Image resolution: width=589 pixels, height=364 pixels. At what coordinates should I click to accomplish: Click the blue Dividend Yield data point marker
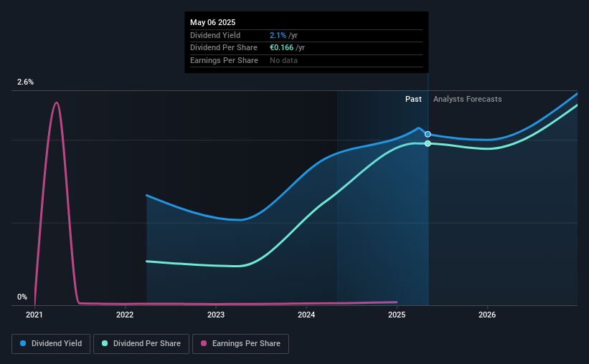coord(428,134)
